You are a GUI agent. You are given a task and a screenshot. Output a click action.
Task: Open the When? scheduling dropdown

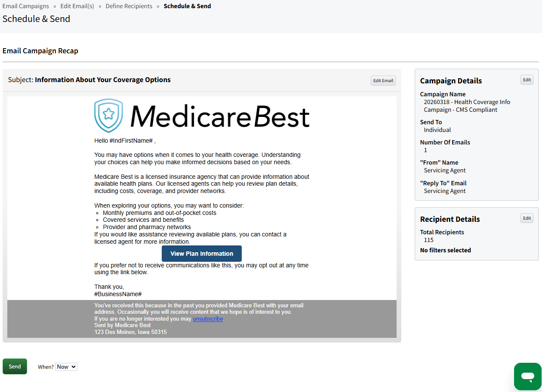[66, 366]
